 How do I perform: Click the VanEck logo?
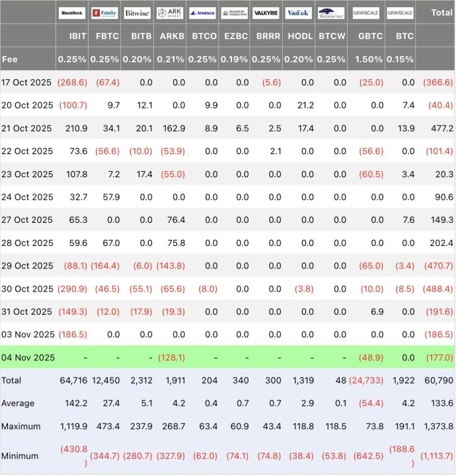[299, 13]
